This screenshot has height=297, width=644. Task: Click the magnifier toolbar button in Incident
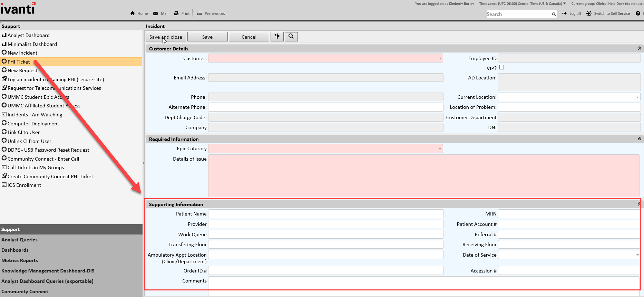click(291, 37)
